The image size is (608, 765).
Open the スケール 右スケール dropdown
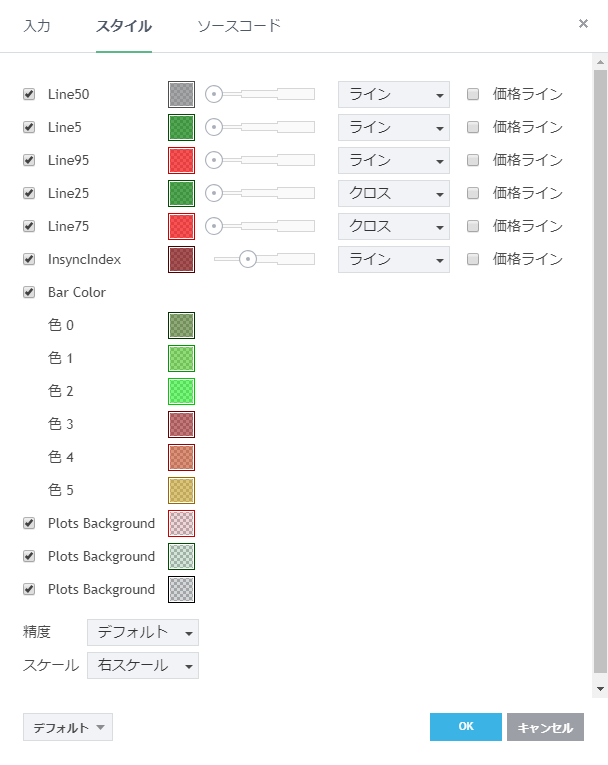click(143, 665)
